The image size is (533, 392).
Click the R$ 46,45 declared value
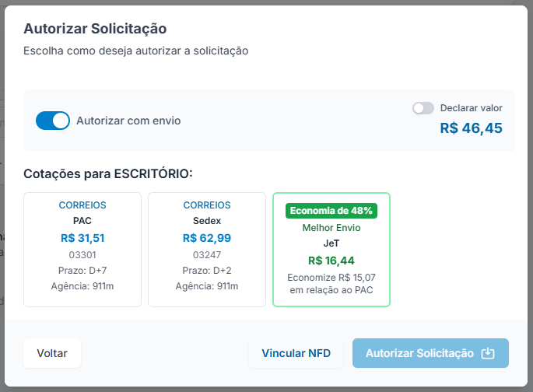pos(471,128)
